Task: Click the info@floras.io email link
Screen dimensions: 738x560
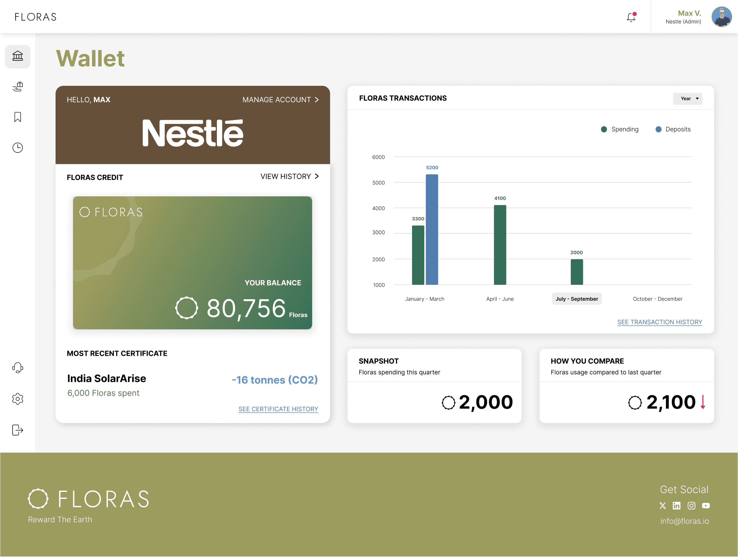Action: coord(685,521)
